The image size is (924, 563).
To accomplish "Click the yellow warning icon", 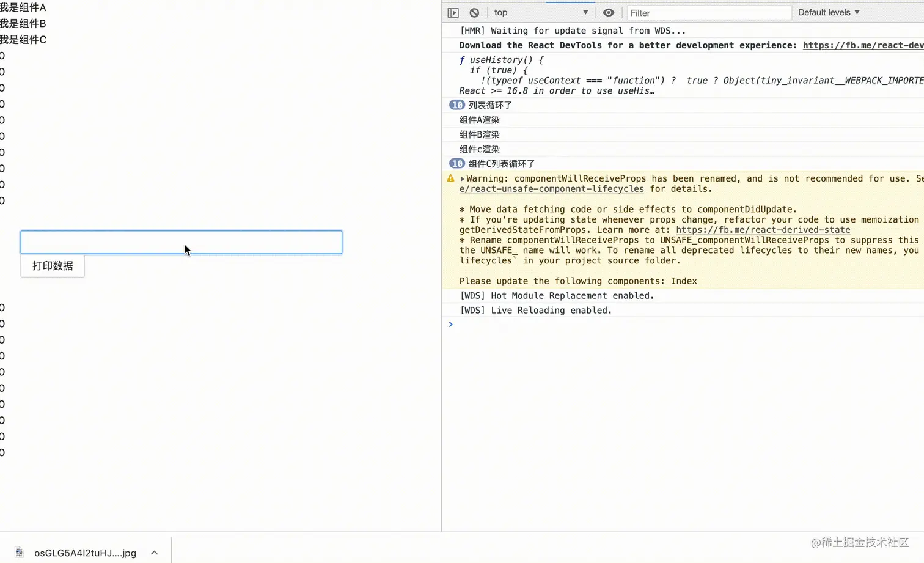I will (x=450, y=178).
